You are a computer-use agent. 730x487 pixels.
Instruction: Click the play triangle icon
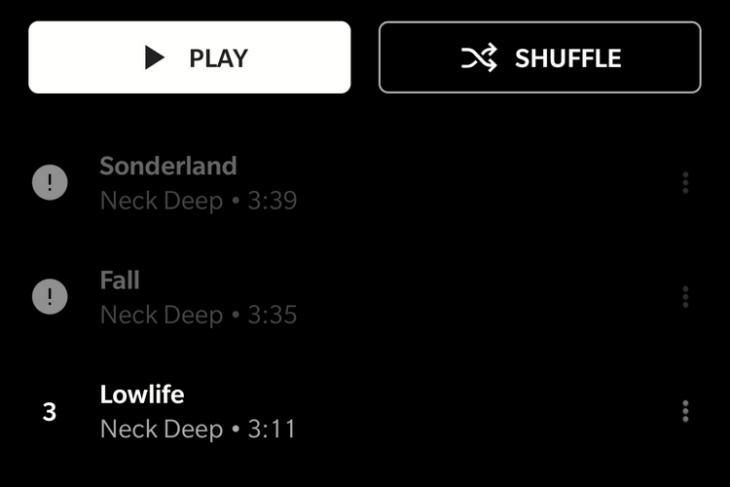pyautogui.click(x=155, y=57)
